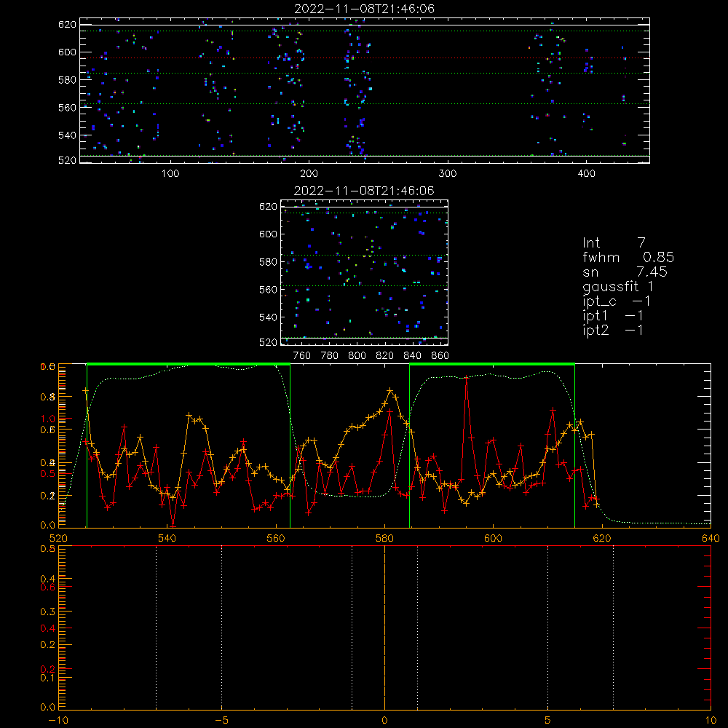Select the 'ipt1 -1' parameter line

click(613, 316)
